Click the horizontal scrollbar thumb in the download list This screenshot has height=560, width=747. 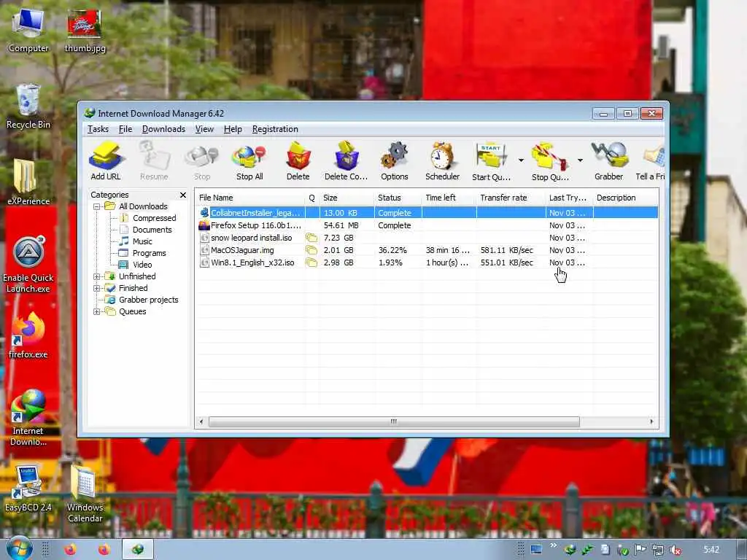click(394, 421)
